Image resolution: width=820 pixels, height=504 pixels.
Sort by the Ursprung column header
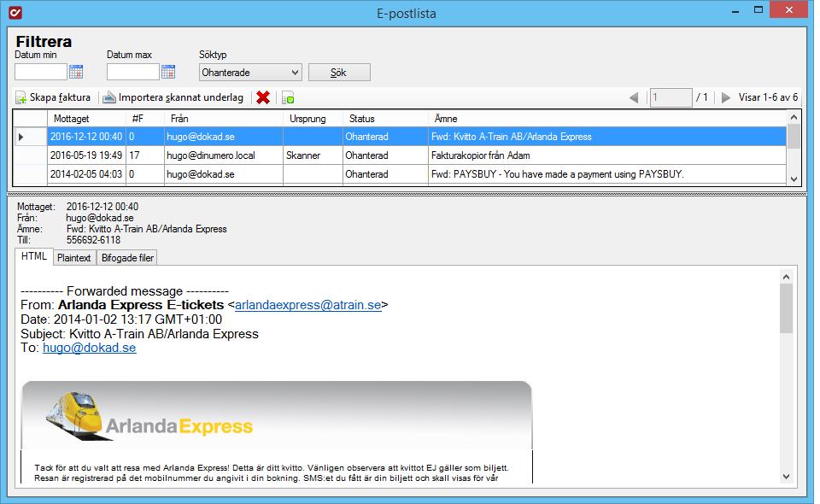tap(313, 119)
